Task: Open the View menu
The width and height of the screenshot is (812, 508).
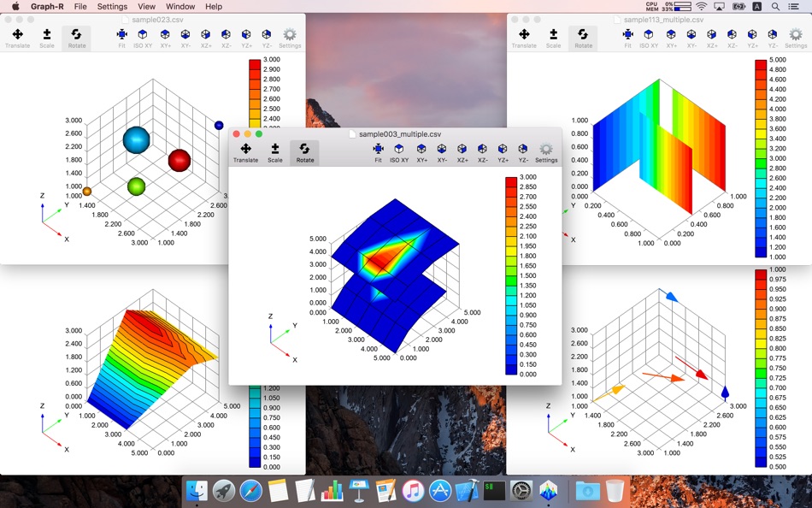Action: 146,6
